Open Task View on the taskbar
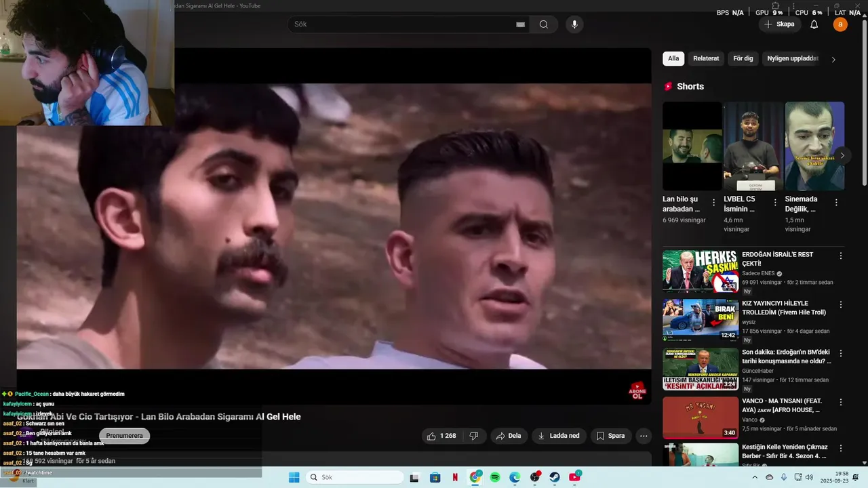This screenshot has height=488, width=868. click(415, 477)
